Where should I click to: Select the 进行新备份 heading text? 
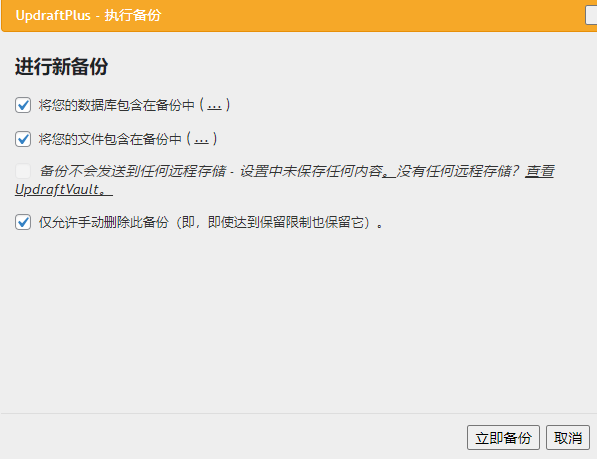[x=62, y=67]
